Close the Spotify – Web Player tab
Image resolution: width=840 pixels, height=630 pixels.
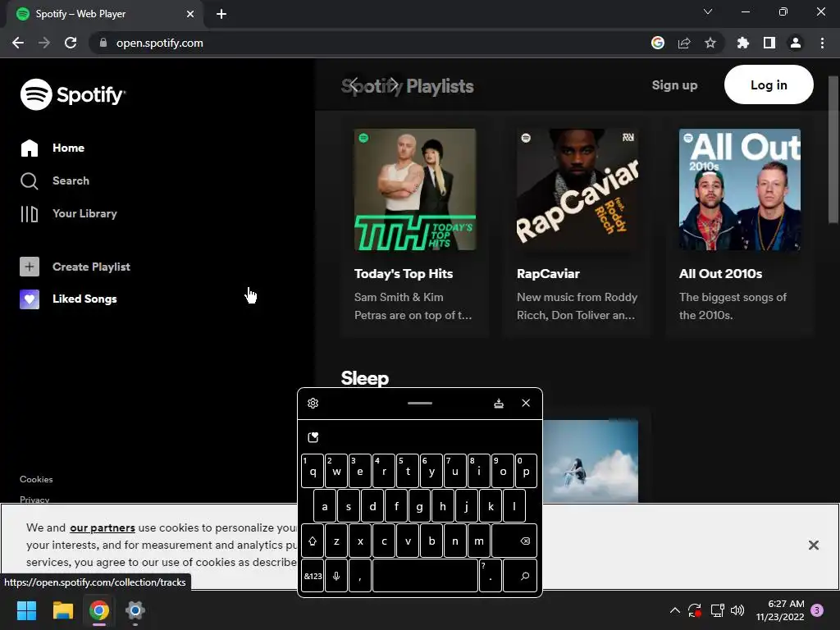click(190, 14)
